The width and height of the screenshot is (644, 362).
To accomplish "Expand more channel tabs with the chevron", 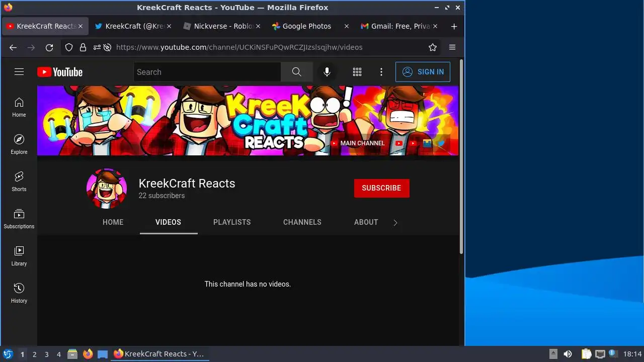I will (x=395, y=223).
